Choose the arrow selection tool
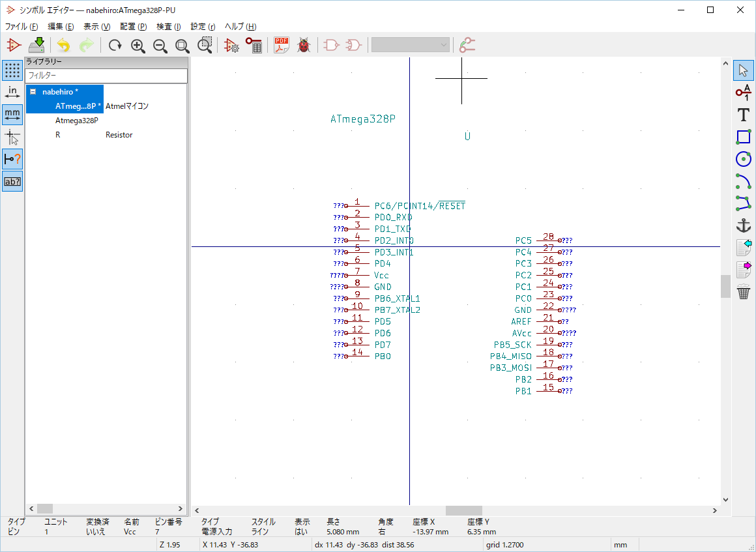 point(743,70)
